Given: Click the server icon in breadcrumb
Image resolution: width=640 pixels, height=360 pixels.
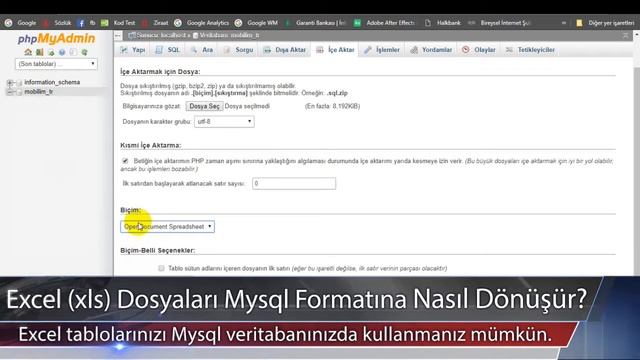Looking at the screenshot, I should (x=131, y=36).
